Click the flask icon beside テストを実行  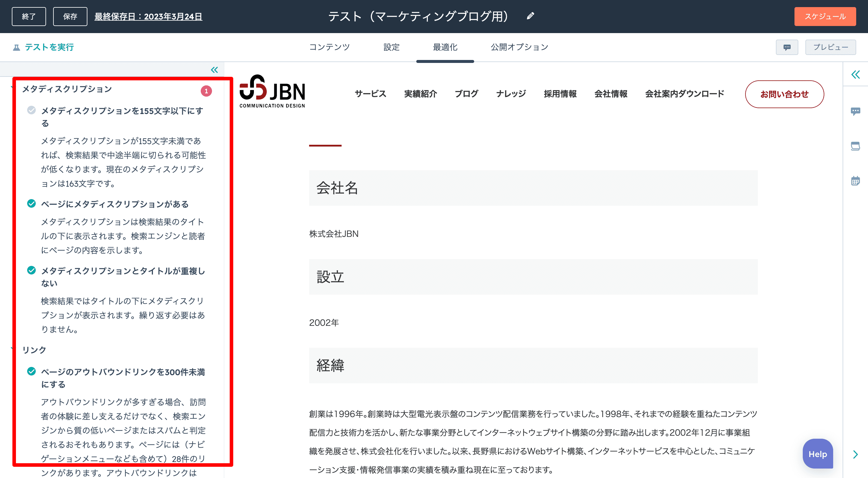coord(16,47)
